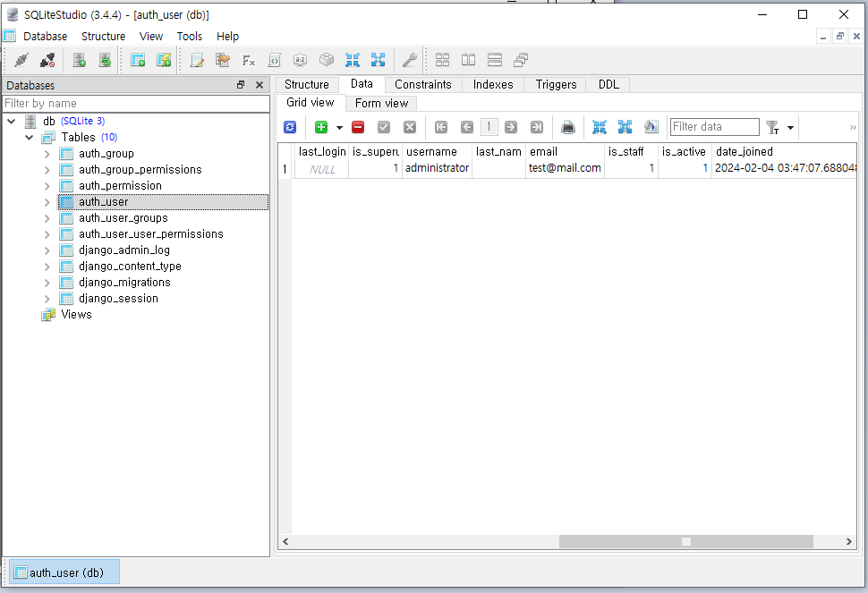Show more toolbar buttons overflow chevron

coord(853,128)
